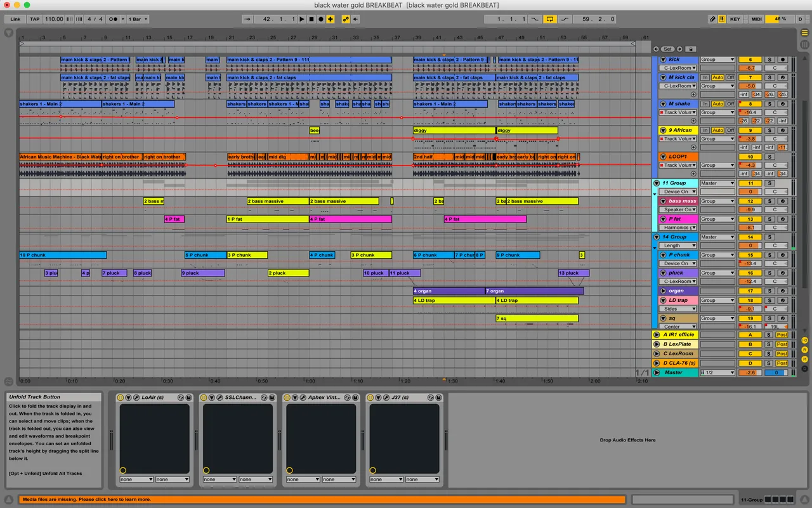Solo the pluck track
This screenshot has width=812, height=508.
click(769, 273)
